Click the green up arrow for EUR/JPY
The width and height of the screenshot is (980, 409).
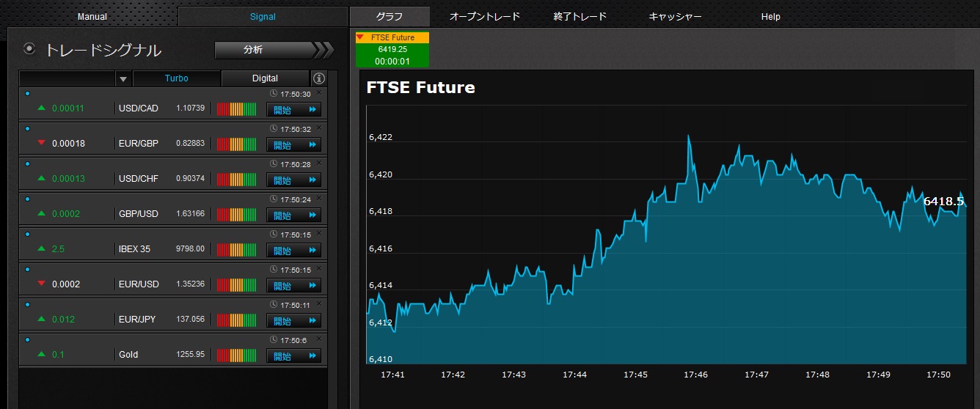point(42,319)
